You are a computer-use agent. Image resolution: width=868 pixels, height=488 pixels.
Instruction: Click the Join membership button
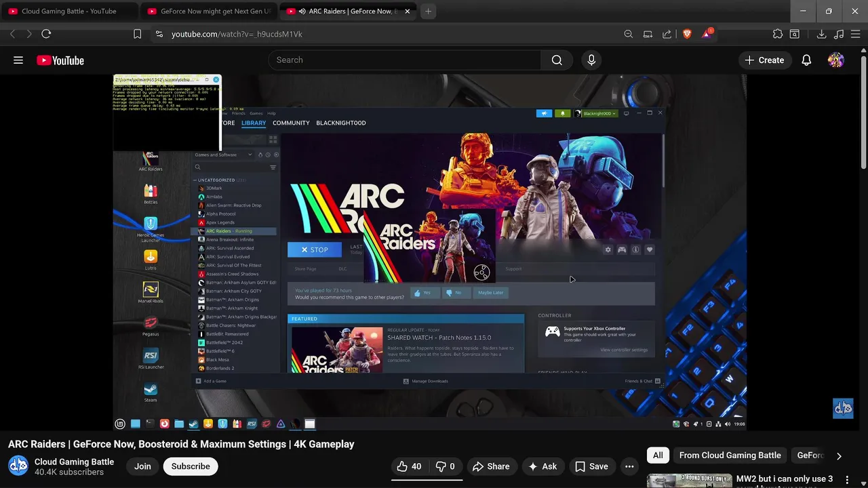(x=142, y=466)
